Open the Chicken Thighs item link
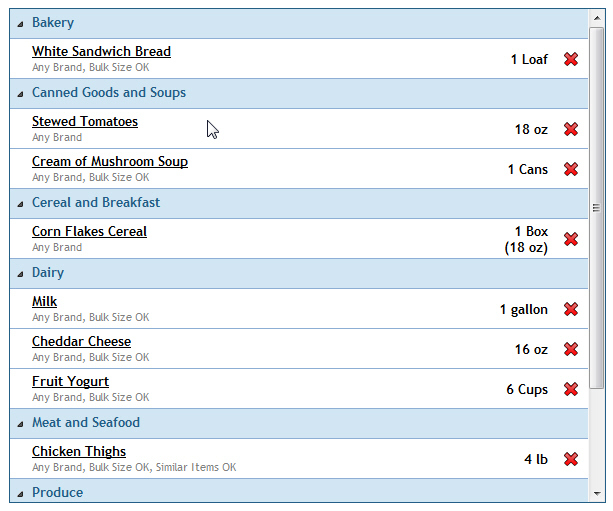 coord(79,451)
